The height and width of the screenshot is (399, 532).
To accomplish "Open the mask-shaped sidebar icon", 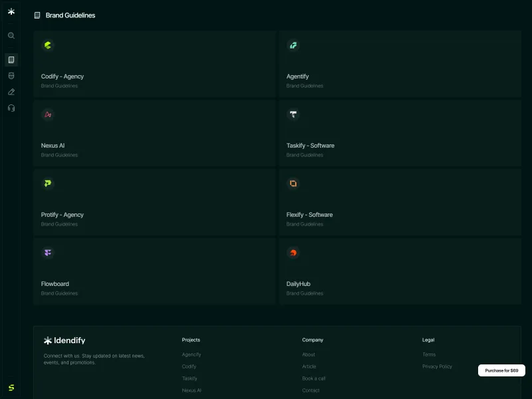I will [11, 76].
